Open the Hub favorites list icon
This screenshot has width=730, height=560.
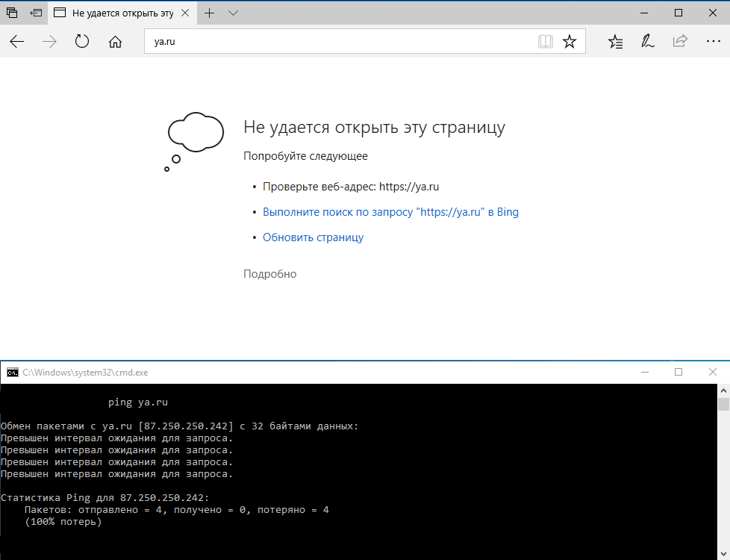[615, 42]
